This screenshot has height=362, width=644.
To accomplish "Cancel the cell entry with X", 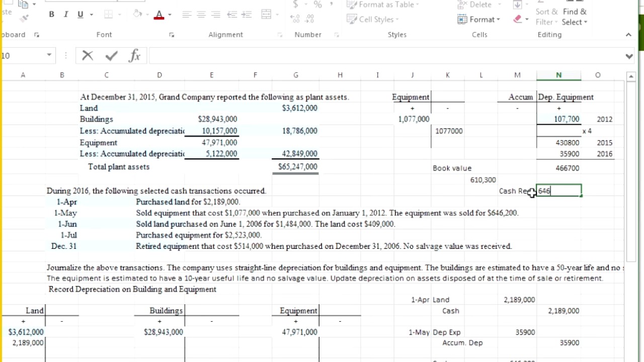I will [88, 55].
